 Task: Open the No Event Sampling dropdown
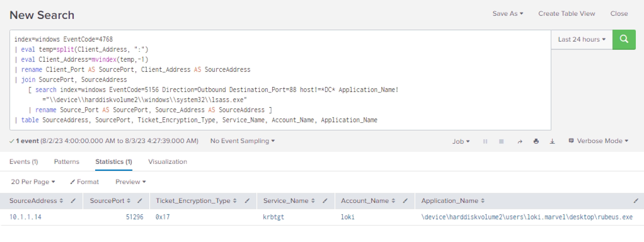pyautogui.click(x=242, y=141)
